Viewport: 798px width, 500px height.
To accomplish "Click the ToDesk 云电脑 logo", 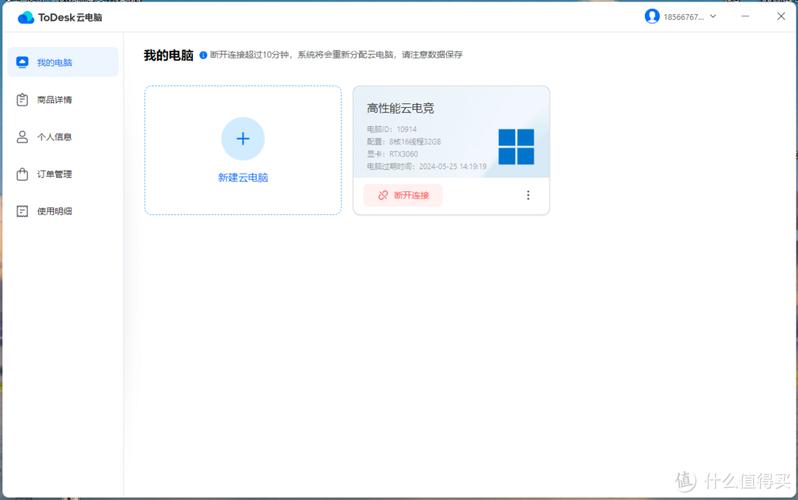I will click(x=60, y=17).
